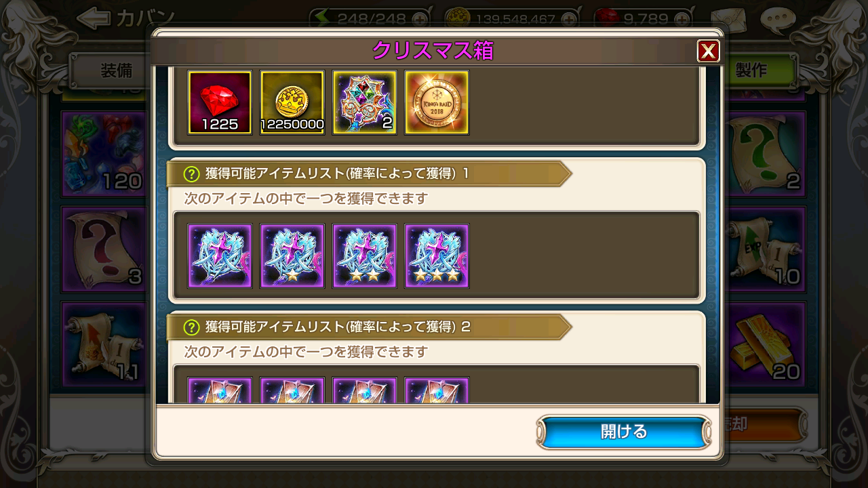Image resolution: width=868 pixels, height=488 pixels.
Task: Close the クリスマス箱 dialog
Action: (708, 51)
